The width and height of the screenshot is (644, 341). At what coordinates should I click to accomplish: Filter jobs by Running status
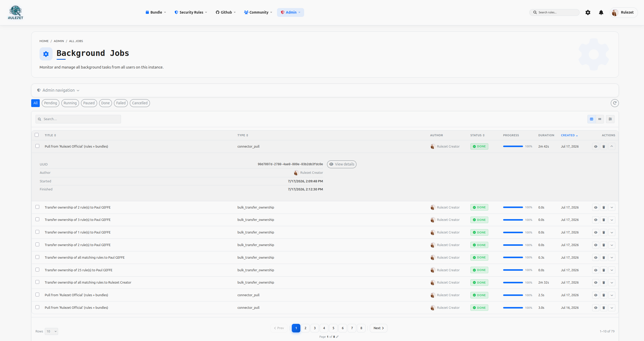tap(70, 103)
